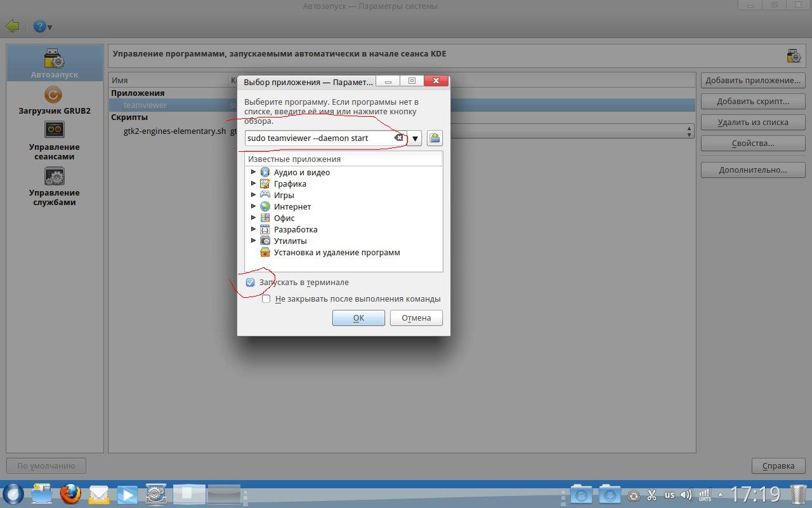
Task: Expand the Аудио и видео category
Action: click(254, 172)
